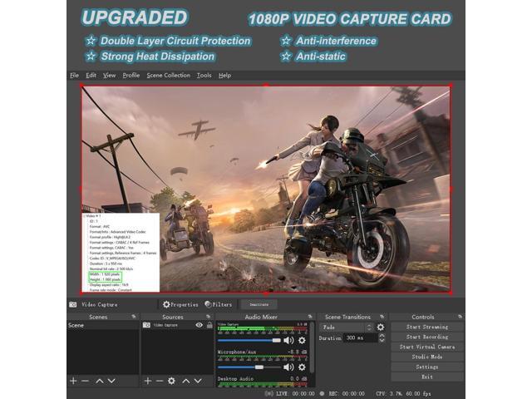Open the File menu
This screenshot has width=532, height=399.
(74, 76)
